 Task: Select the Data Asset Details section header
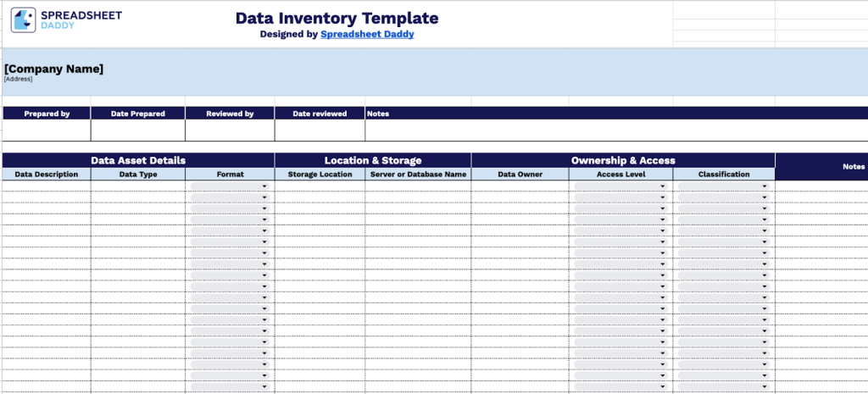(138, 160)
